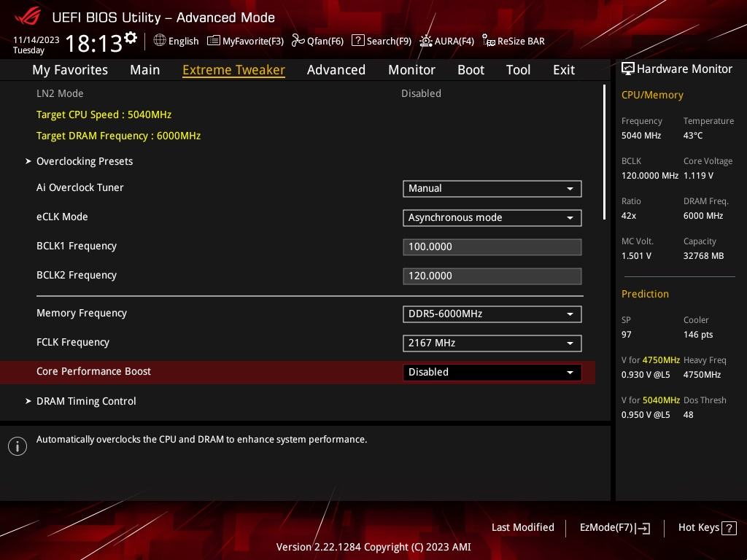
Task: Click the 0.950 V @L5 prediction value
Action: pos(646,415)
